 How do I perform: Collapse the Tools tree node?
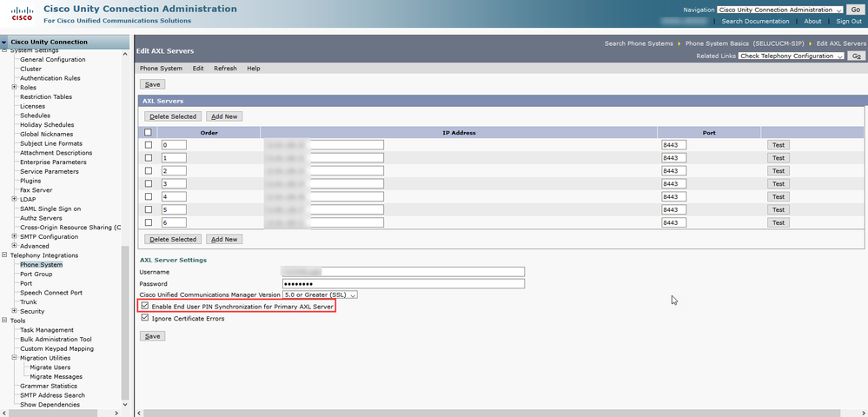5,321
